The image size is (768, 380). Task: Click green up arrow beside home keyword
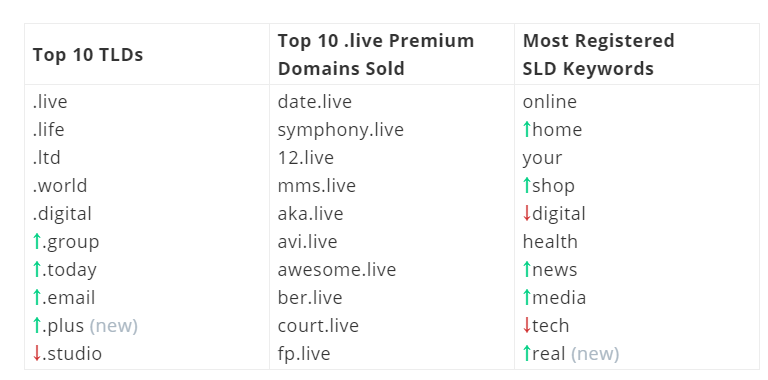[x=527, y=129]
